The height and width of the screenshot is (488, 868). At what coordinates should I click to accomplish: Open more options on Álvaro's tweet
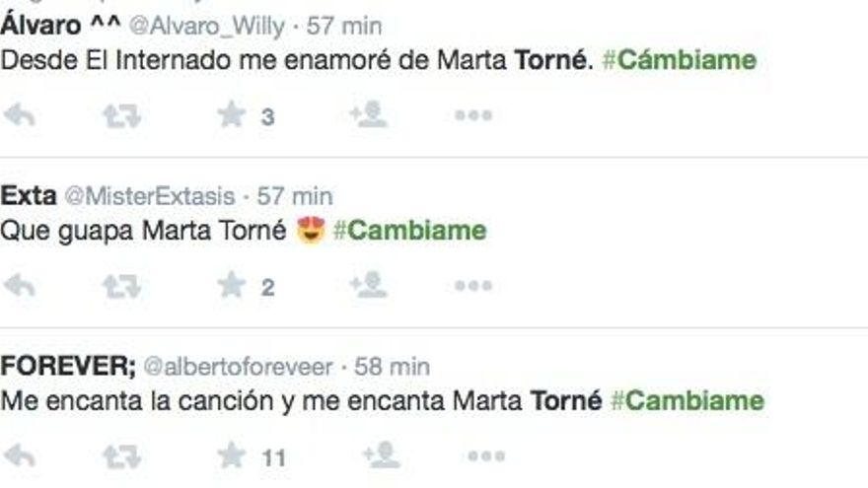click(x=473, y=116)
